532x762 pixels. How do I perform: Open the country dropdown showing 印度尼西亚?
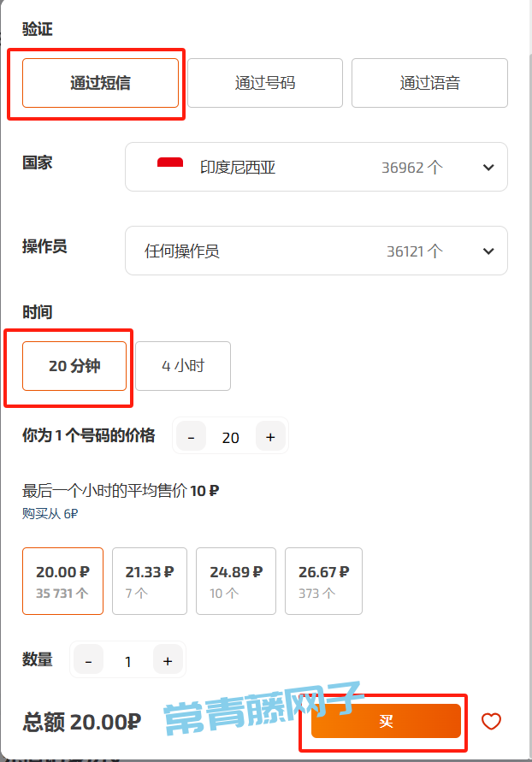[316, 167]
